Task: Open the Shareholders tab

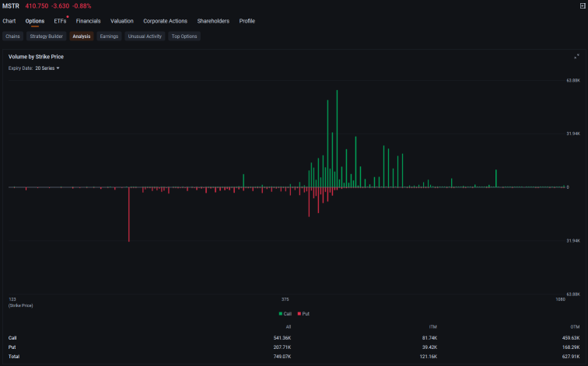Action: 213,21
